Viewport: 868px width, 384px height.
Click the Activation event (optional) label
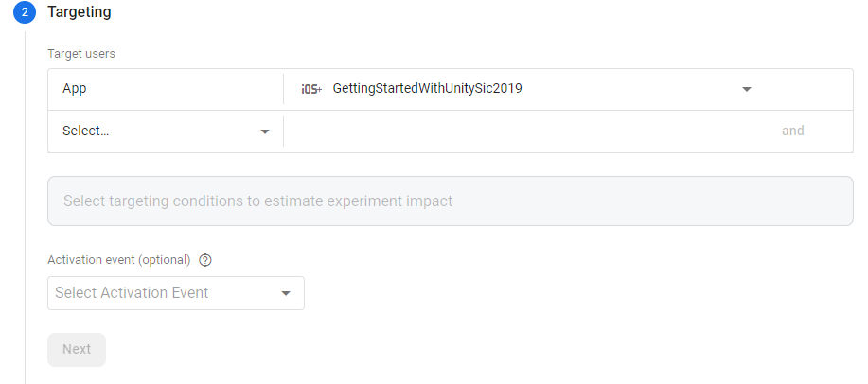(x=119, y=260)
